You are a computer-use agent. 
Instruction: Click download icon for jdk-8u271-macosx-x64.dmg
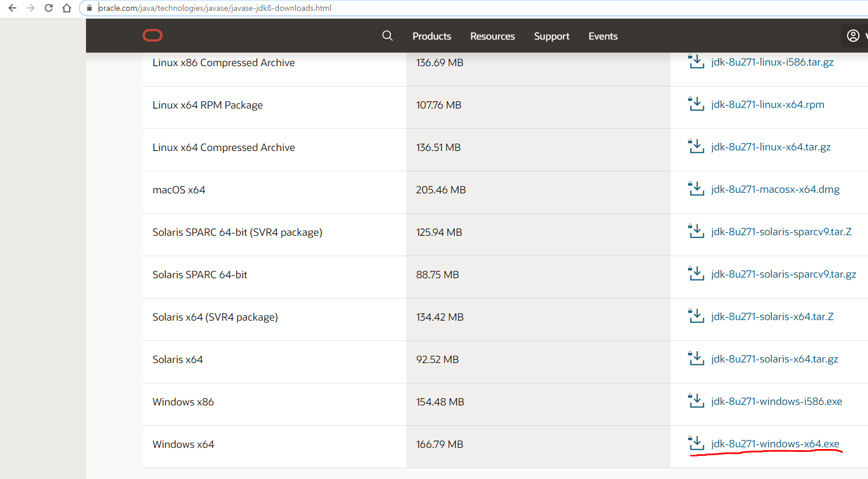[x=696, y=188]
